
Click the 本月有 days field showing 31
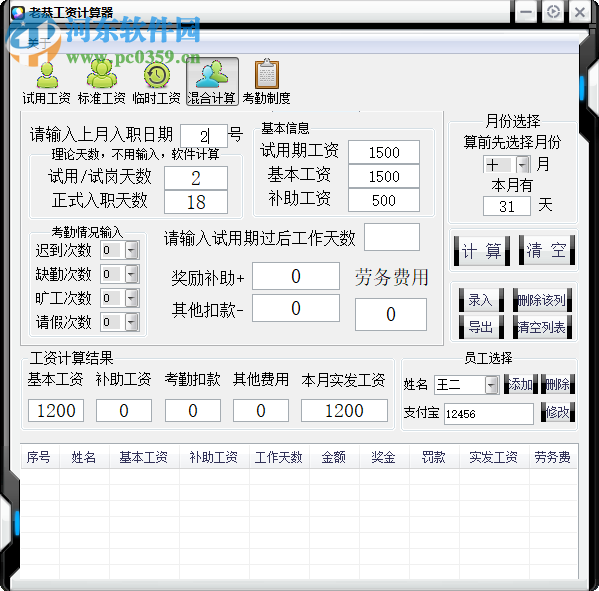(507, 206)
